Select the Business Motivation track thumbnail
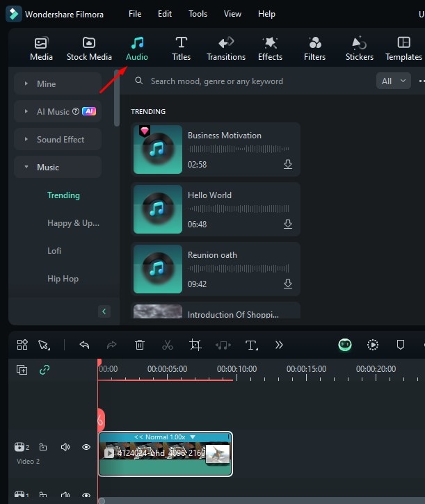 click(x=158, y=149)
